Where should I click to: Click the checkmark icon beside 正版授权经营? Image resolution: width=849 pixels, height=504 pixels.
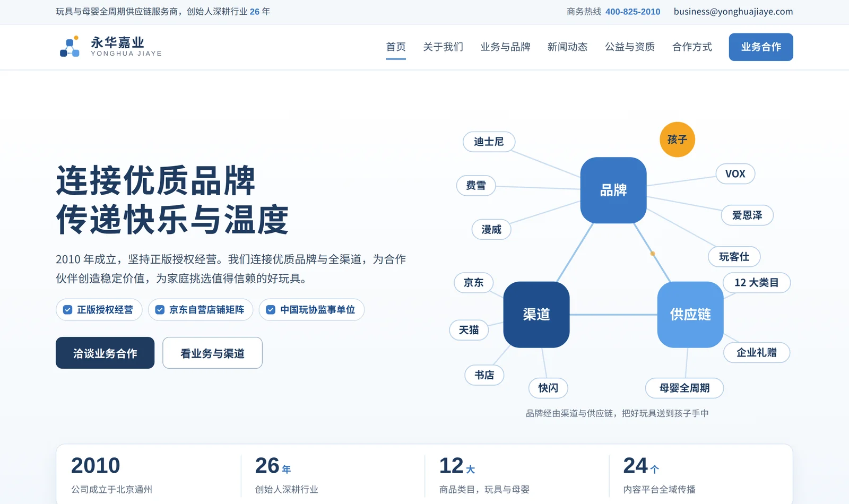[68, 310]
